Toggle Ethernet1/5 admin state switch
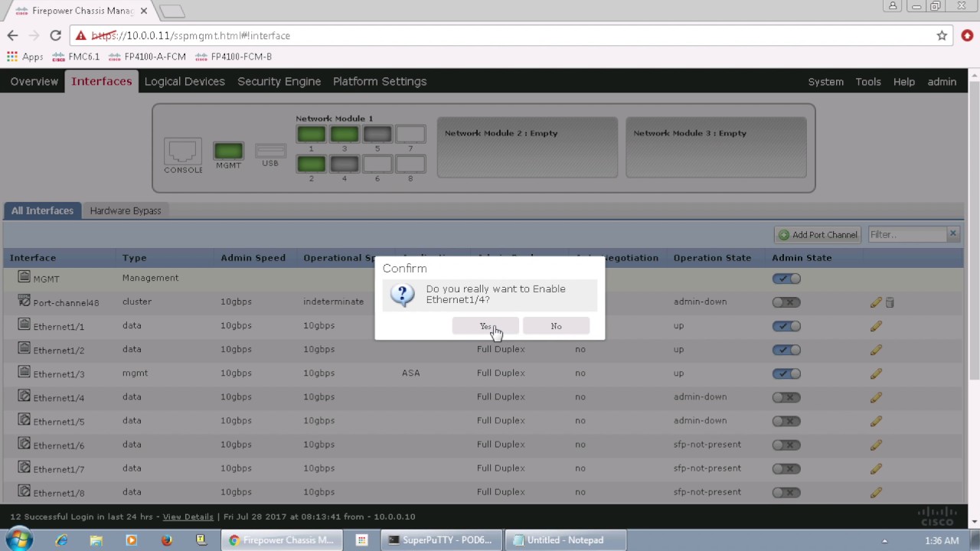The height and width of the screenshot is (551, 980). tap(786, 421)
